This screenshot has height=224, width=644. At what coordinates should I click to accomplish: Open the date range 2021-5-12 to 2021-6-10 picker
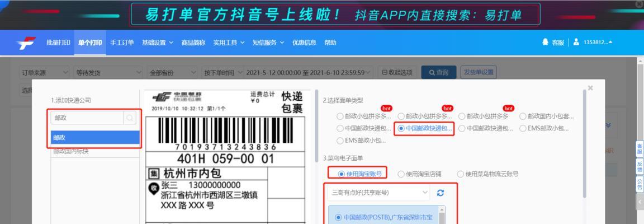309,72
